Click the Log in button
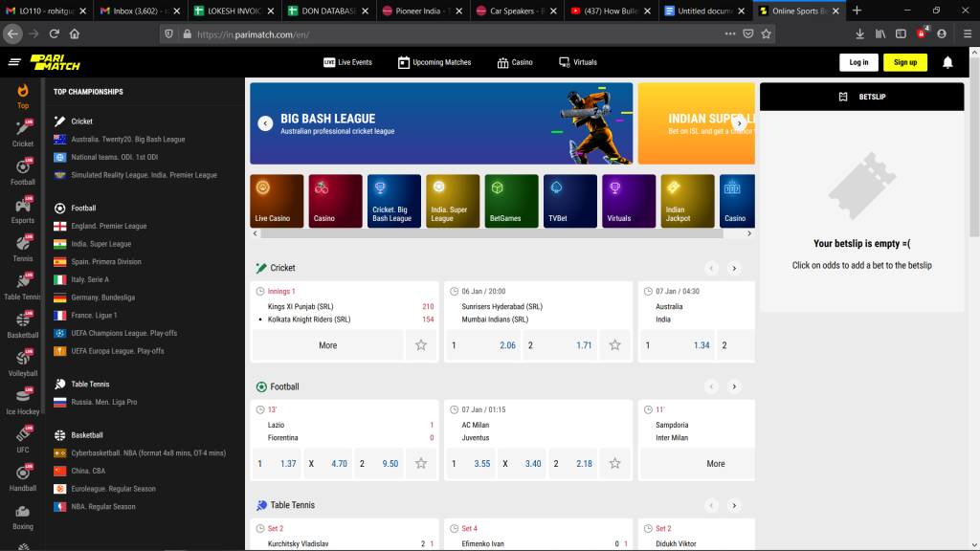 [858, 62]
